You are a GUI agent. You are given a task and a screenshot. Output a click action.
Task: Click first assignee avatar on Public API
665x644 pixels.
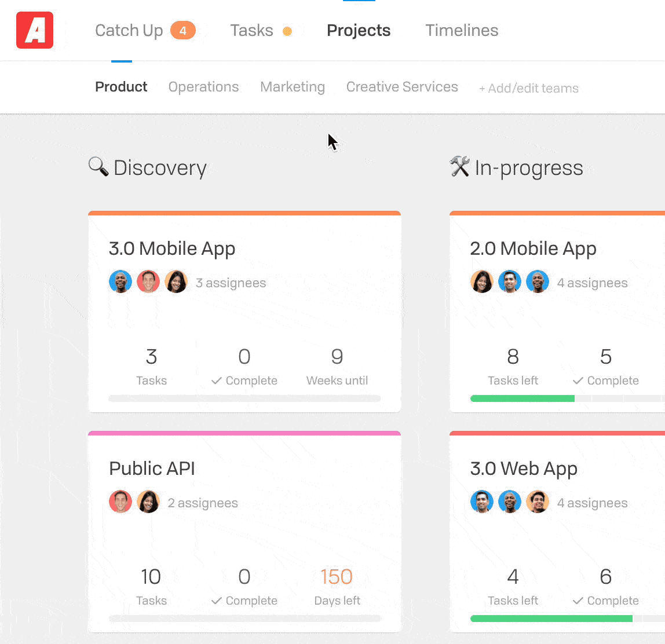pos(120,502)
